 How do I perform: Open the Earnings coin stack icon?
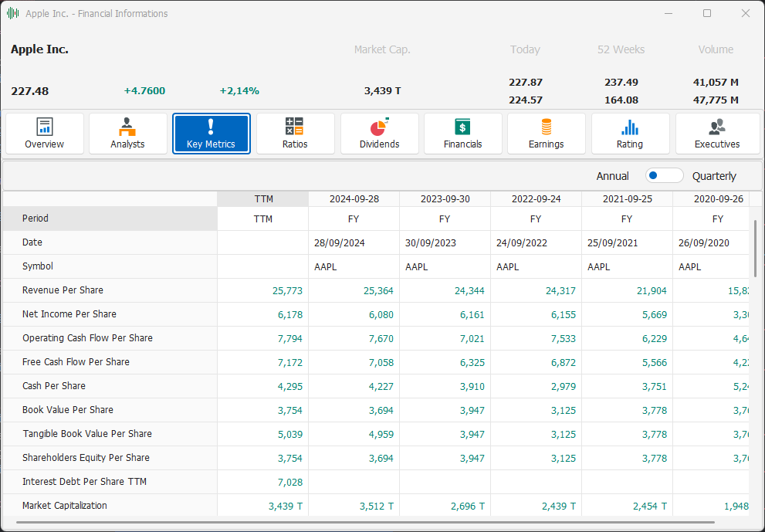pos(546,127)
